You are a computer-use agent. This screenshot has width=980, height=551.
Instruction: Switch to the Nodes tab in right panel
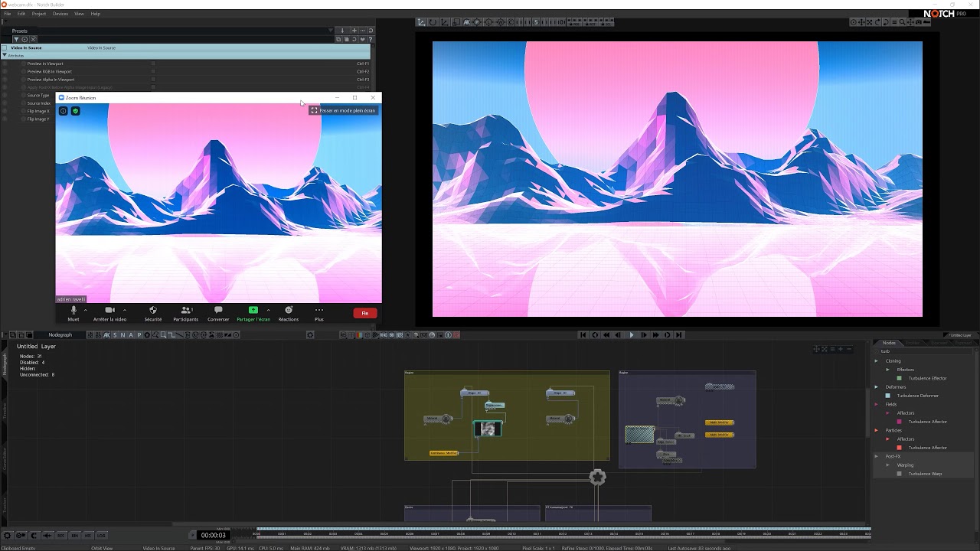[889, 343]
